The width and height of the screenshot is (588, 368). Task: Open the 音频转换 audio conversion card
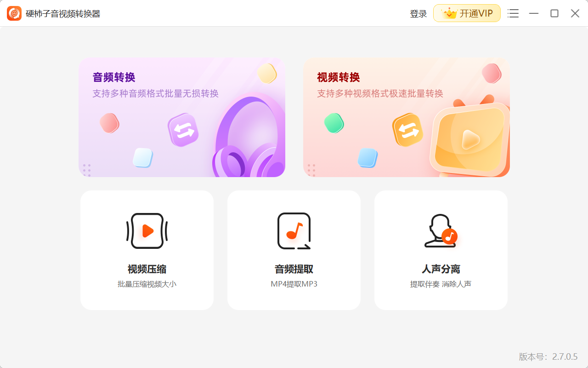click(x=182, y=117)
